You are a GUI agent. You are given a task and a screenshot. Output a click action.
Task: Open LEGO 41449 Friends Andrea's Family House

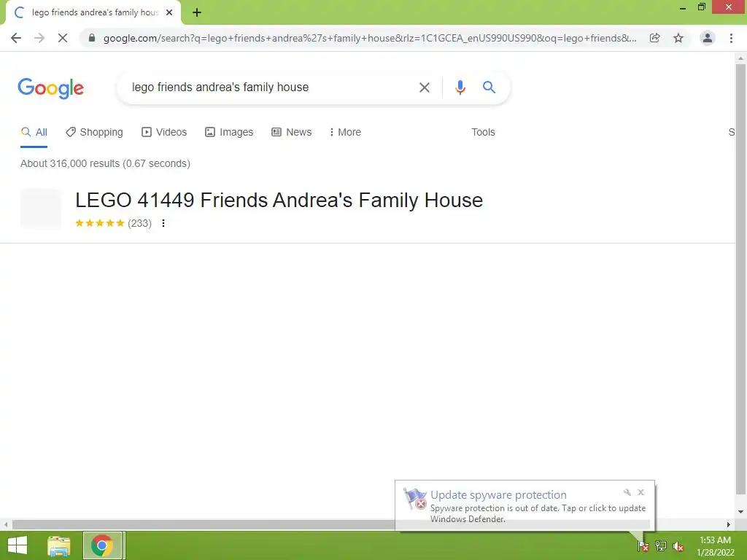[279, 200]
